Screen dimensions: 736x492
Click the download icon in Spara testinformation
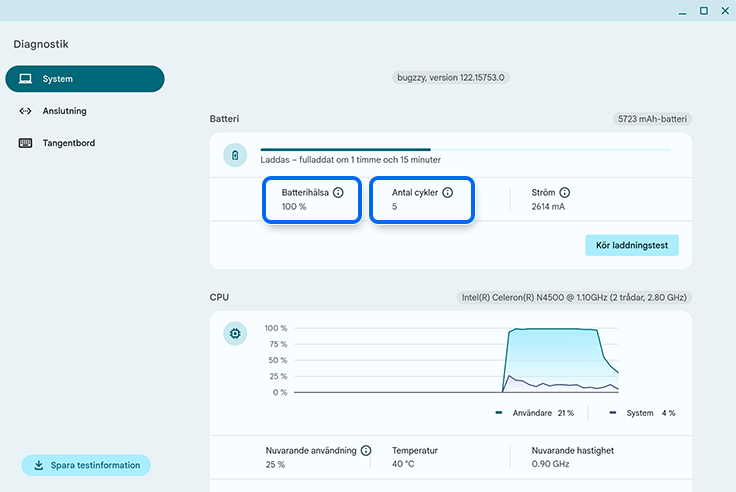38,465
